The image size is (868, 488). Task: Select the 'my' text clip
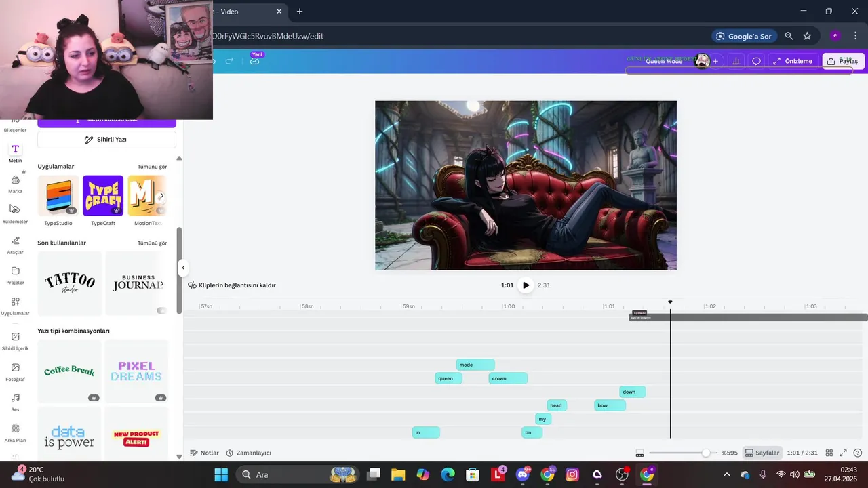click(x=543, y=419)
